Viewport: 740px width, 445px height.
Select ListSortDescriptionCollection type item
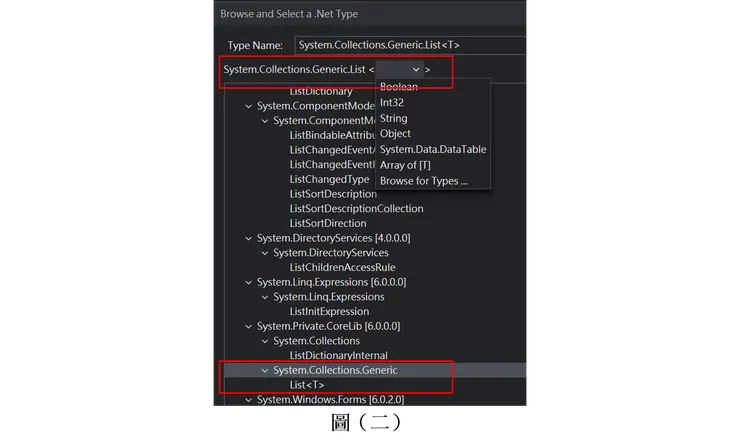coord(356,208)
